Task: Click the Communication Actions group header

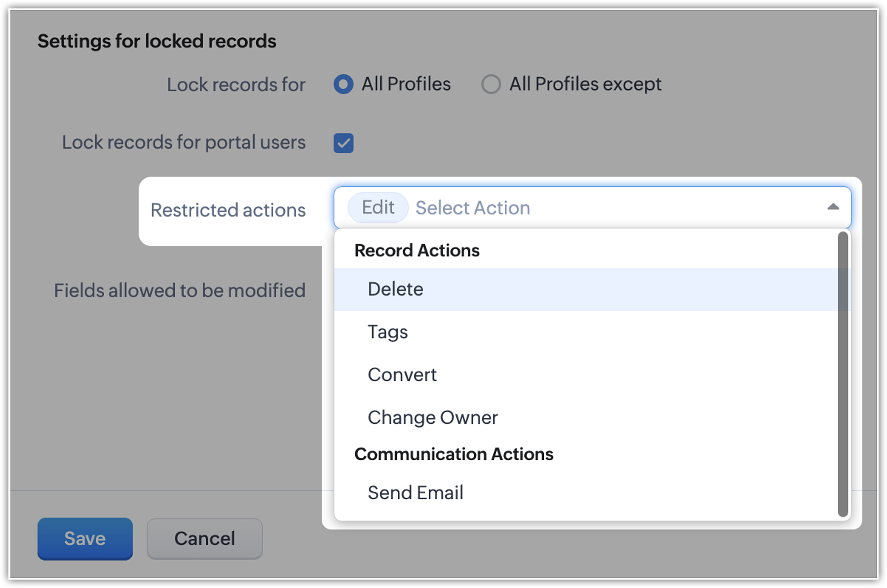Action: coord(453,454)
